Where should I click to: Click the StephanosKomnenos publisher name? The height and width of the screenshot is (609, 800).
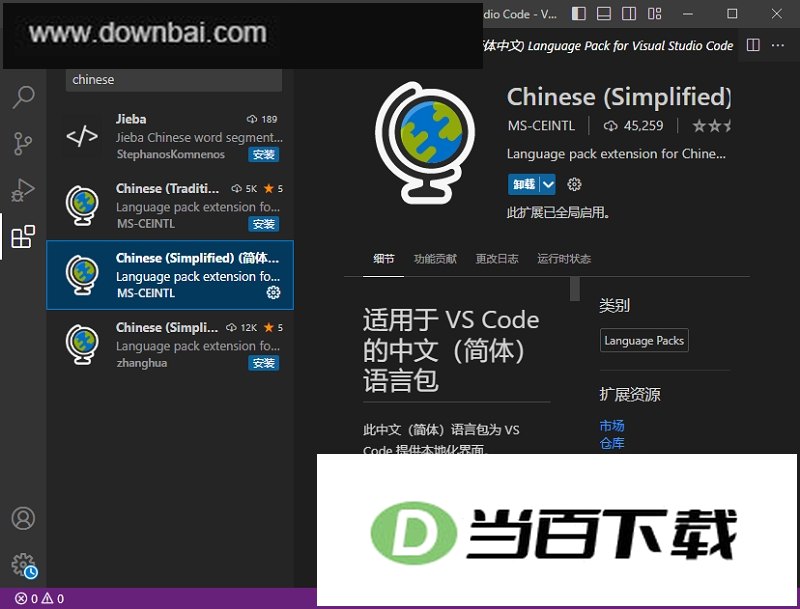tap(170, 155)
